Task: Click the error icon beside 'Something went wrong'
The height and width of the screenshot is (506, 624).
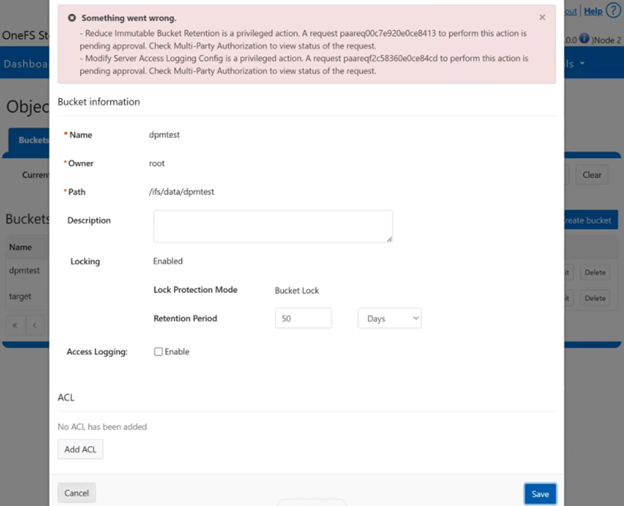Action: tap(73, 18)
